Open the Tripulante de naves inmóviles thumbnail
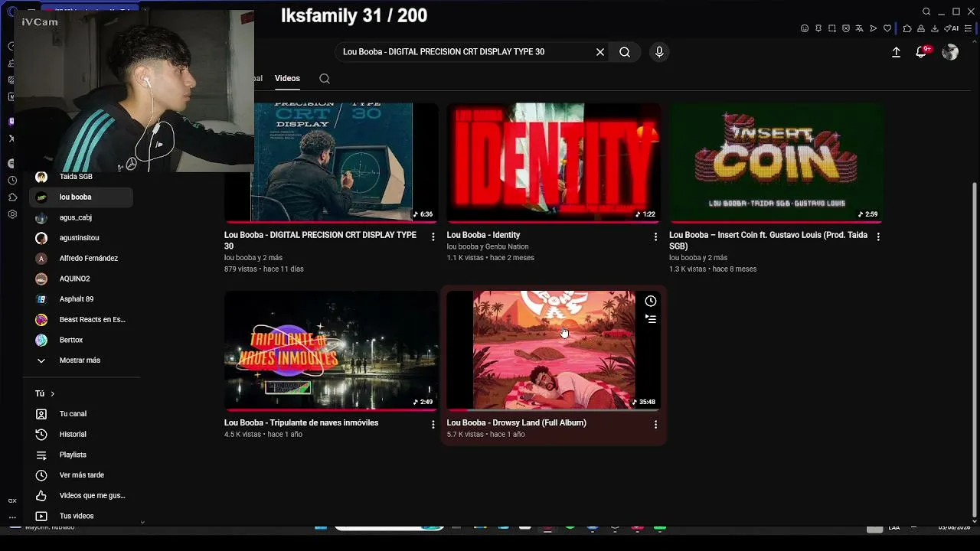Image resolution: width=980 pixels, height=551 pixels. pyautogui.click(x=332, y=350)
